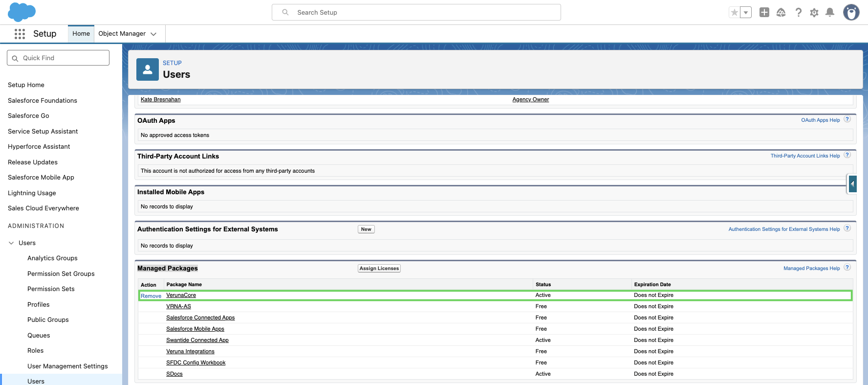This screenshot has height=385, width=868.
Task: Open Setup Home in sidebar
Action: [x=26, y=85]
